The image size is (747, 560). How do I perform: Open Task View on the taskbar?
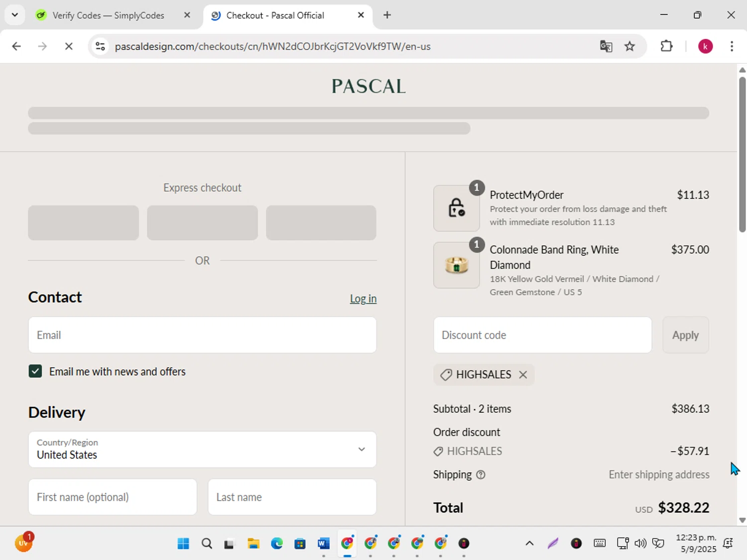point(229,544)
